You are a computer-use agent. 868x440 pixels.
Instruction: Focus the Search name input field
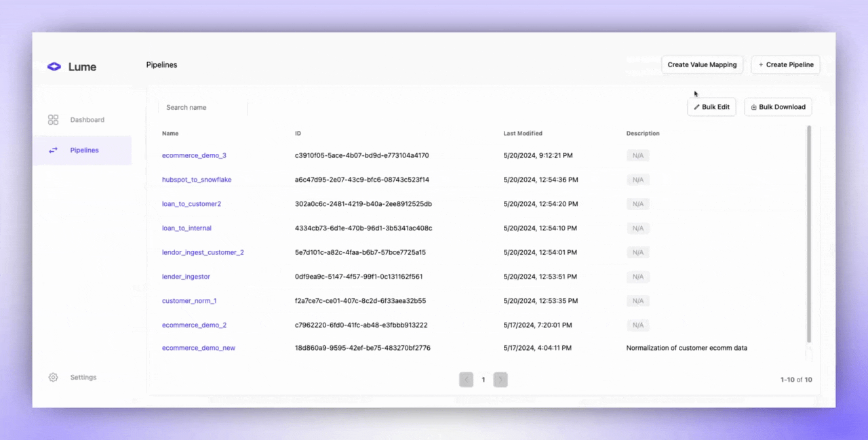tap(203, 107)
